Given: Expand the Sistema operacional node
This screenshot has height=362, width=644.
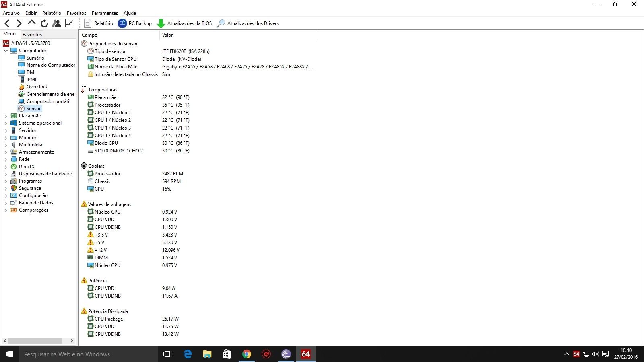Looking at the screenshot, I should (6, 123).
